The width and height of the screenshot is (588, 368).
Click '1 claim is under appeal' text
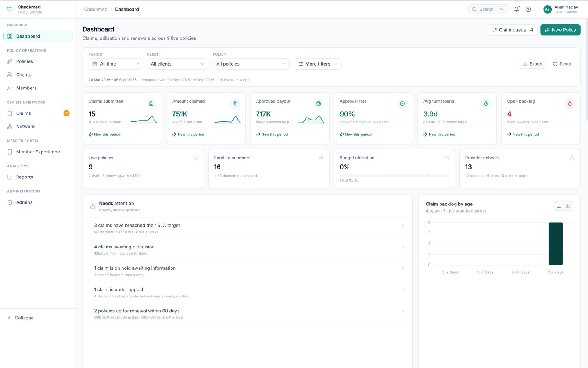coord(118,289)
